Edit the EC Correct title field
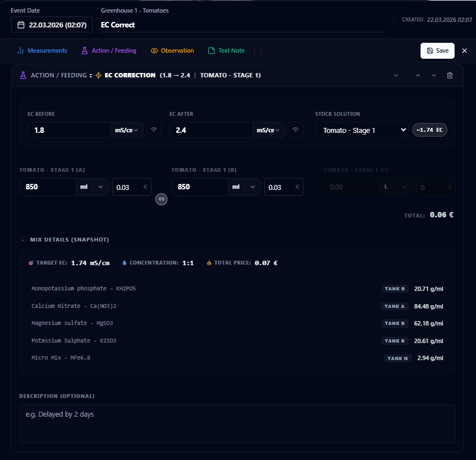The width and height of the screenshot is (476, 460). coord(243,25)
